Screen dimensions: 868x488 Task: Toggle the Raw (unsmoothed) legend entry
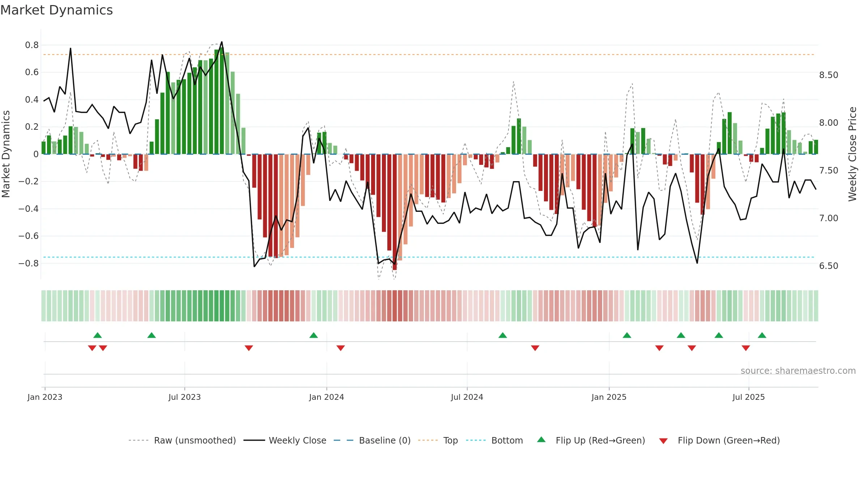182,440
